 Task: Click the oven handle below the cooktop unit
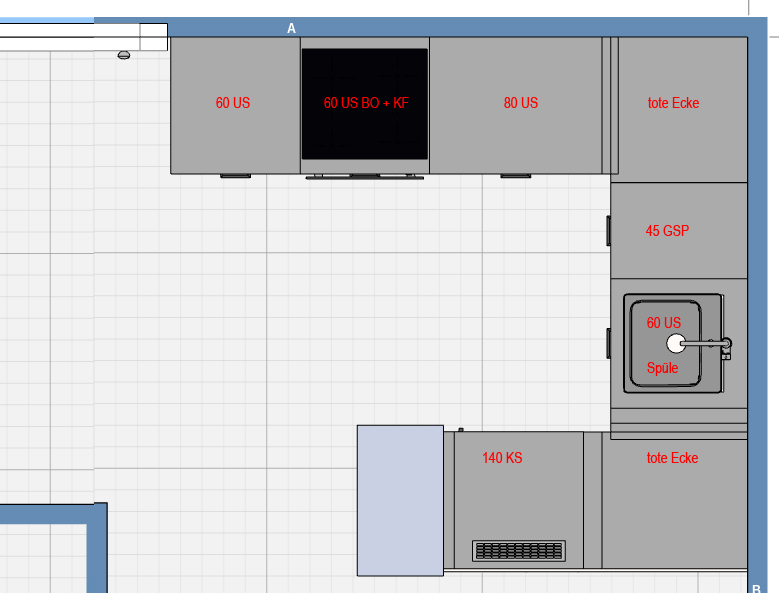(x=365, y=177)
